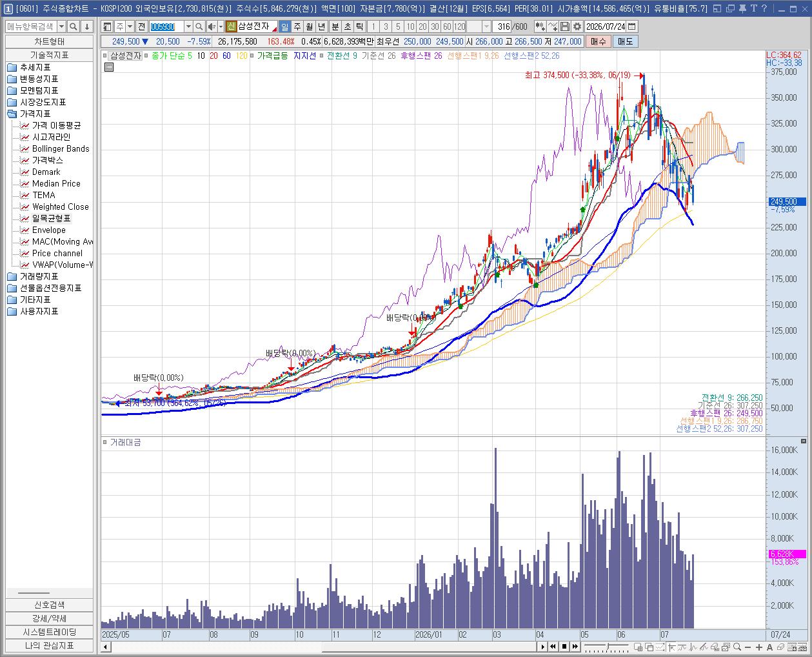Select the 일 daily period button

[x=284, y=26]
